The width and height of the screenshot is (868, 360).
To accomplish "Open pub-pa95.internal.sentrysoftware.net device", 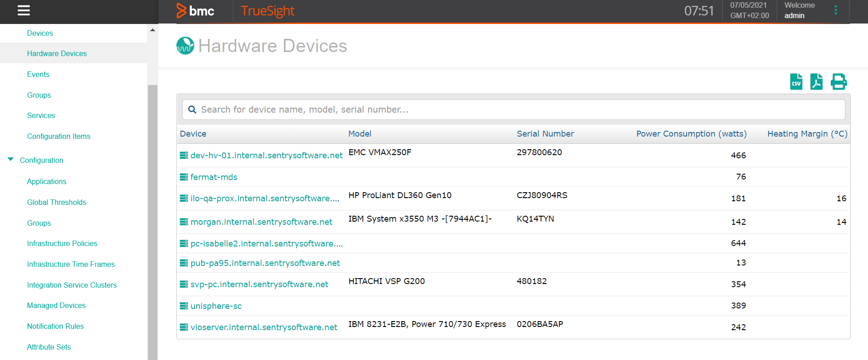I will [x=265, y=263].
